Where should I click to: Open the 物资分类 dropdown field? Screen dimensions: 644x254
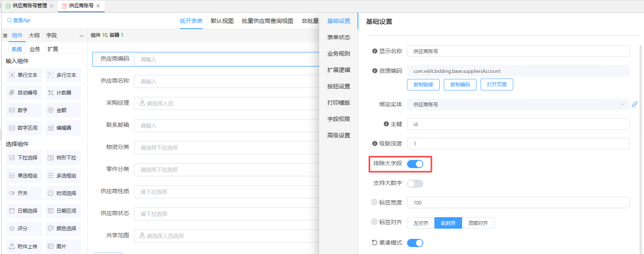point(227,148)
